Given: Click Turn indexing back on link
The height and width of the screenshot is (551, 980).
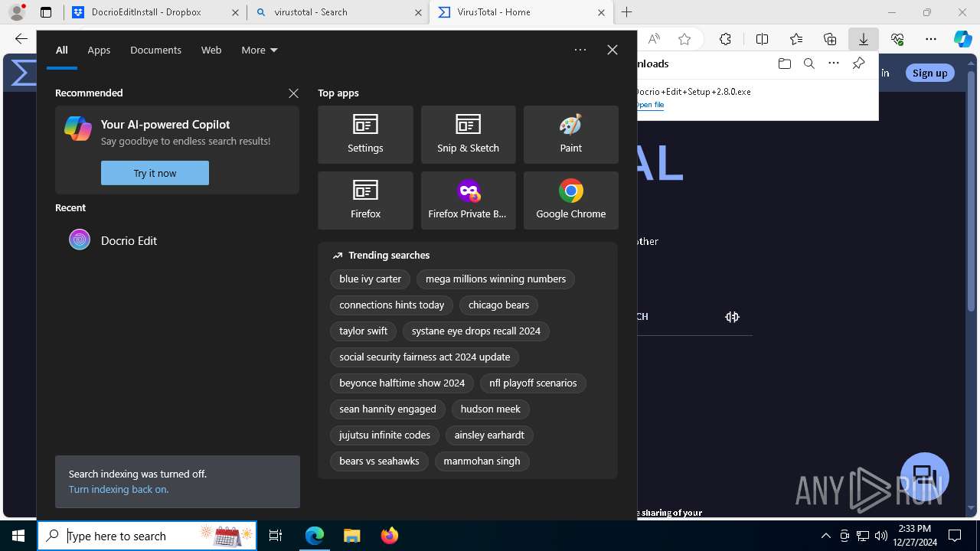Looking at the screenshot, I should click(119, 489).
